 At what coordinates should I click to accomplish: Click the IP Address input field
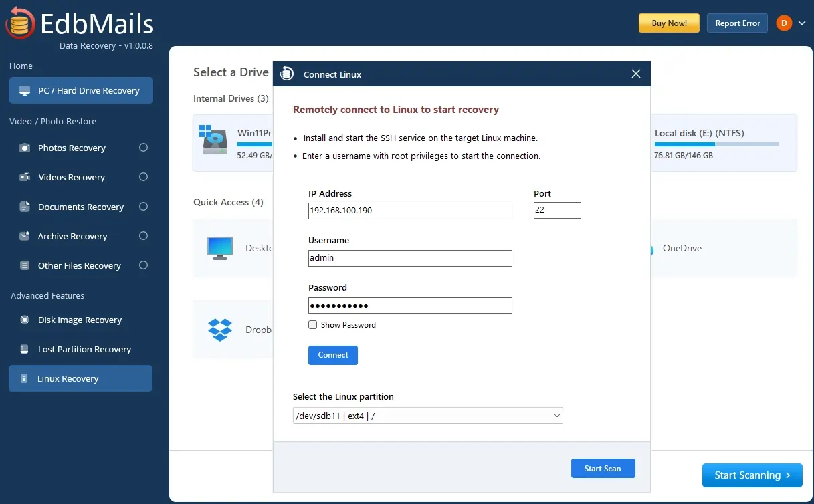click(x=410, y=211)
